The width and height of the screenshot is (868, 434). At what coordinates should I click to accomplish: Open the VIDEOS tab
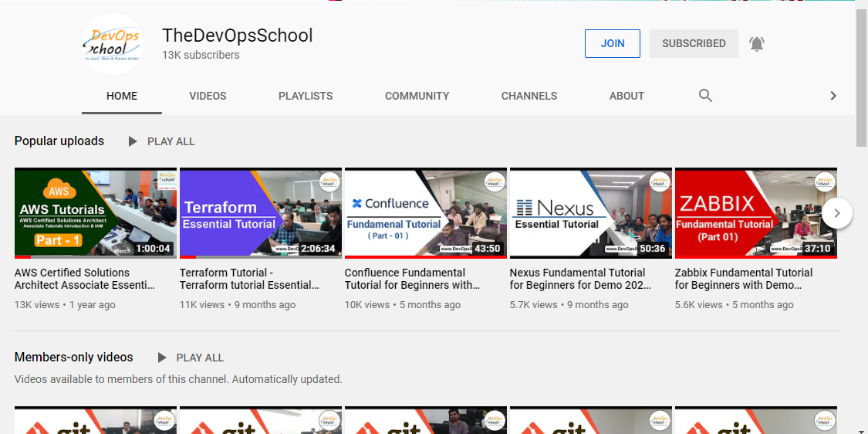coord(208,96)
